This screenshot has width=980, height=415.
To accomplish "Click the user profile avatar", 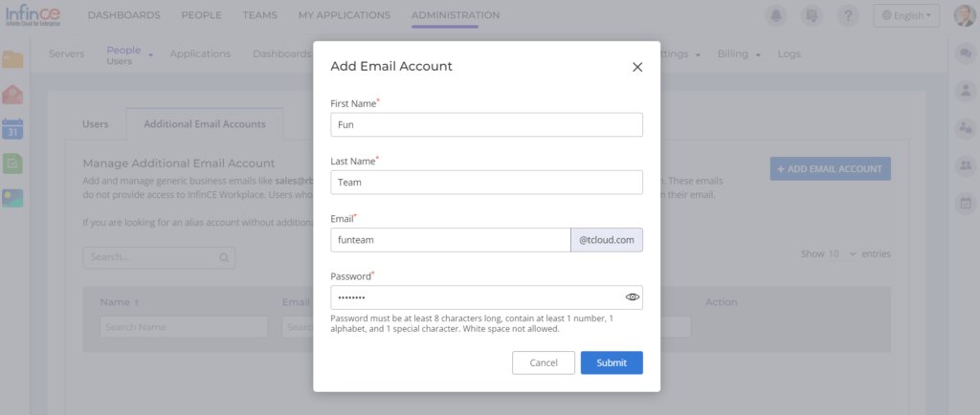I will click(x=965, y=15).
